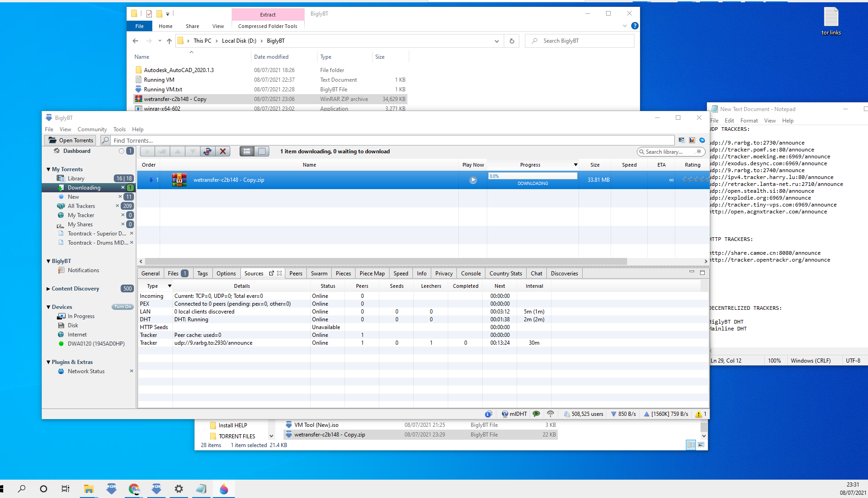868x498 pixels.
Task: Open the Format menu in Notepad
Action: coord(749,121)
